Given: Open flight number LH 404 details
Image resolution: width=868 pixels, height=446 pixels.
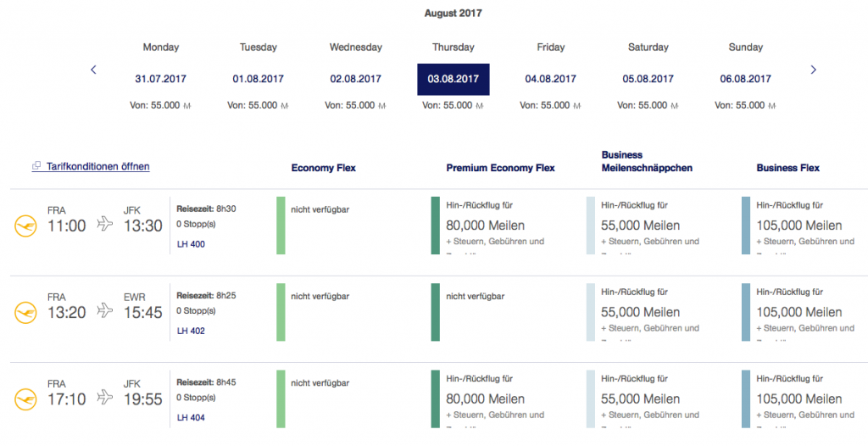Looking at the screenshot, I should 191,417.
